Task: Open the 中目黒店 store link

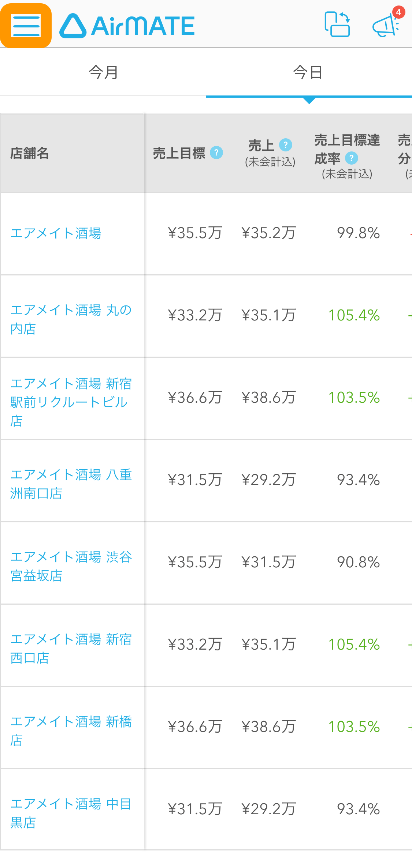Action: tap(71, 813)
